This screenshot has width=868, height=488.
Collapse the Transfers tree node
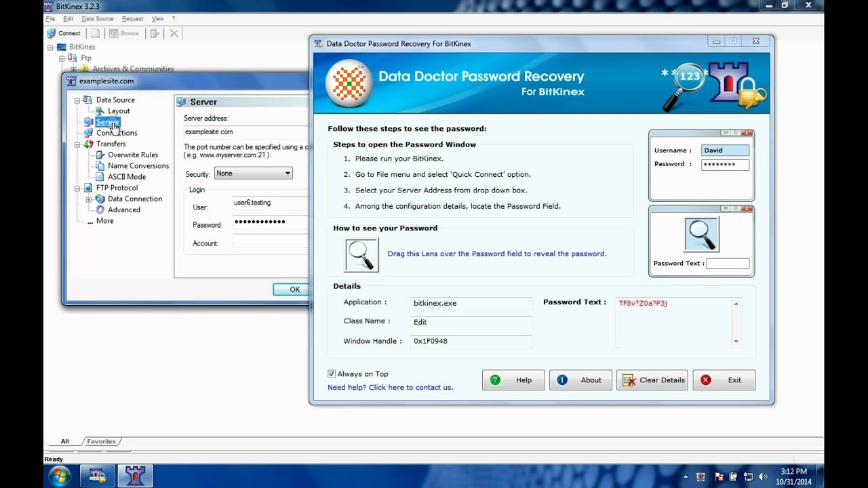pos(77,144)
